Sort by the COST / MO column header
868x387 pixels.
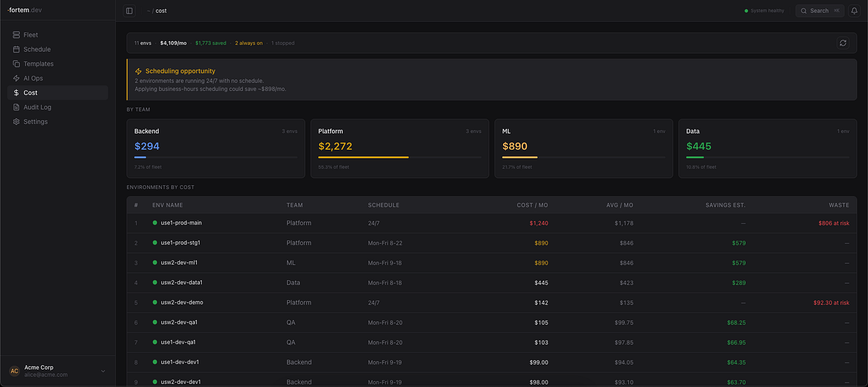[x=532, y=205]
